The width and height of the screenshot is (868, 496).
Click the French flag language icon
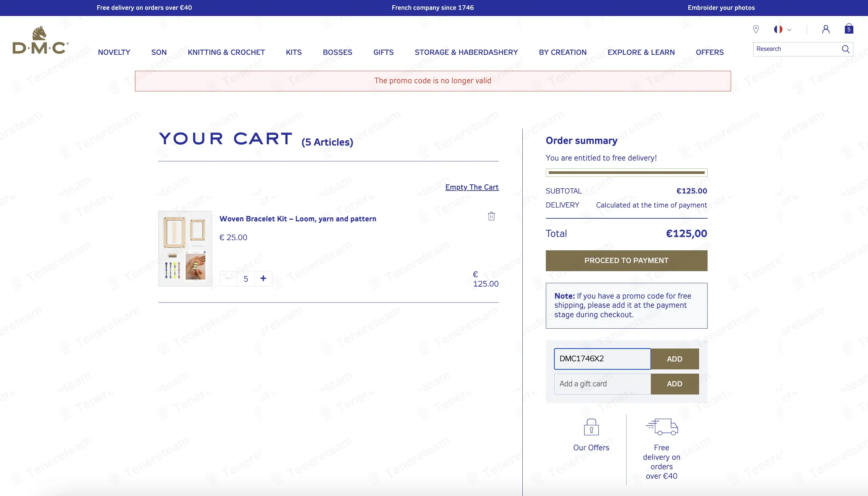point(778,29)
